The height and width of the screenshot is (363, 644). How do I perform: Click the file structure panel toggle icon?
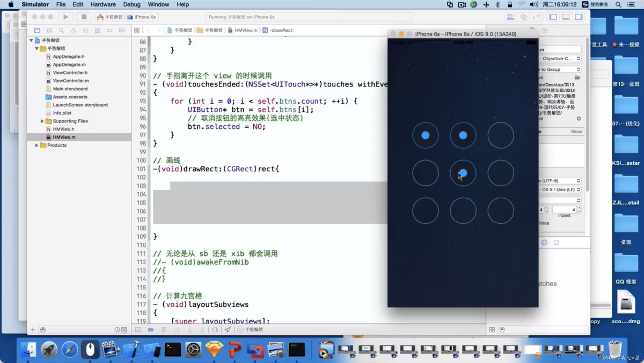[x=37, y=30]
